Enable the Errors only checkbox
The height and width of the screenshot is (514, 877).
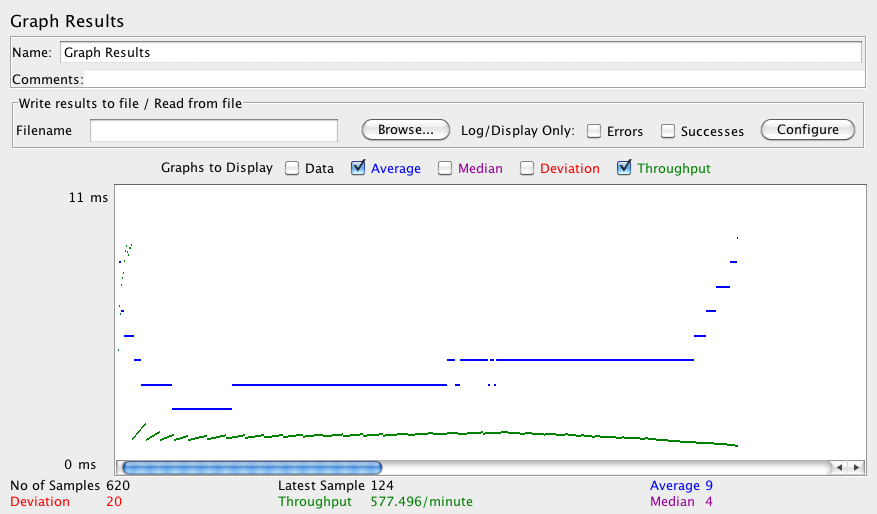(594, 131)
